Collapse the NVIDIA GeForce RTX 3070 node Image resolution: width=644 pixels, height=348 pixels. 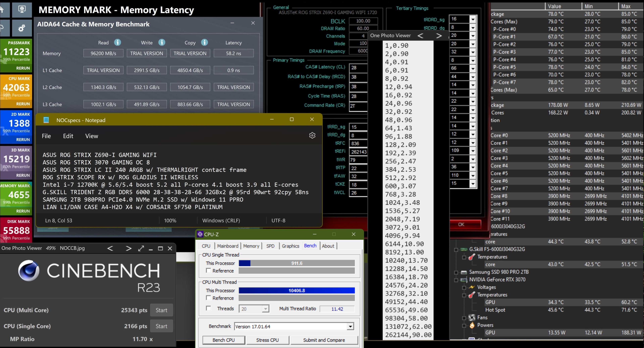point(456,280)
